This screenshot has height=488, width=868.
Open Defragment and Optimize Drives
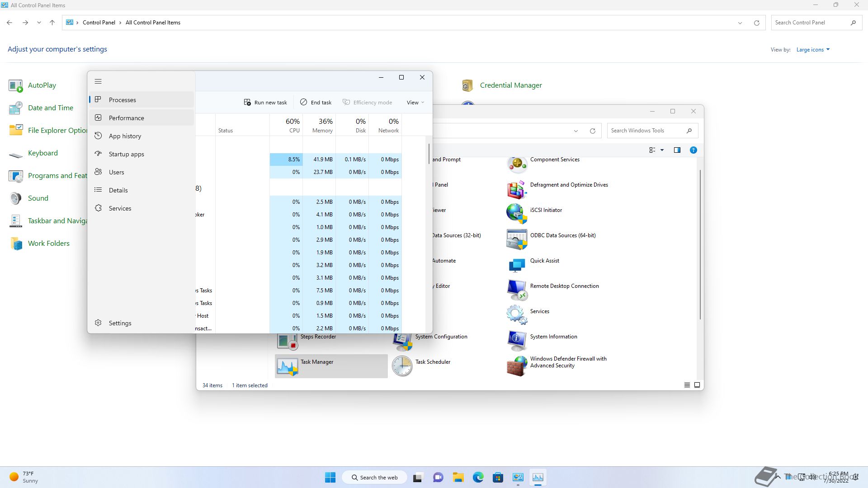tap(557, 189)
